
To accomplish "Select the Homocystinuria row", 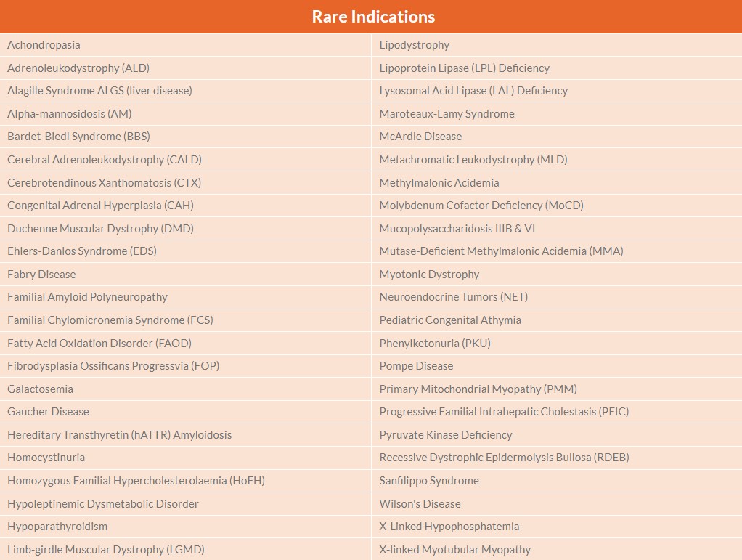I will tap(46, 458).
